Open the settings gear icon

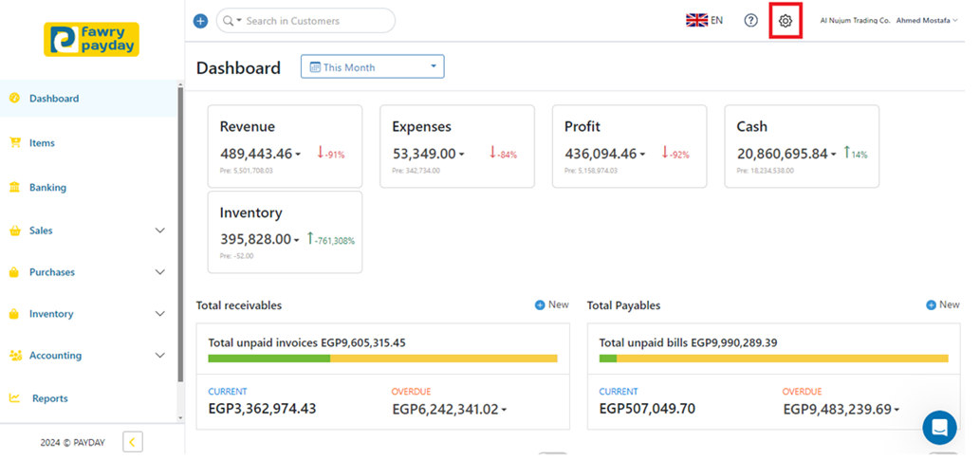786,21
